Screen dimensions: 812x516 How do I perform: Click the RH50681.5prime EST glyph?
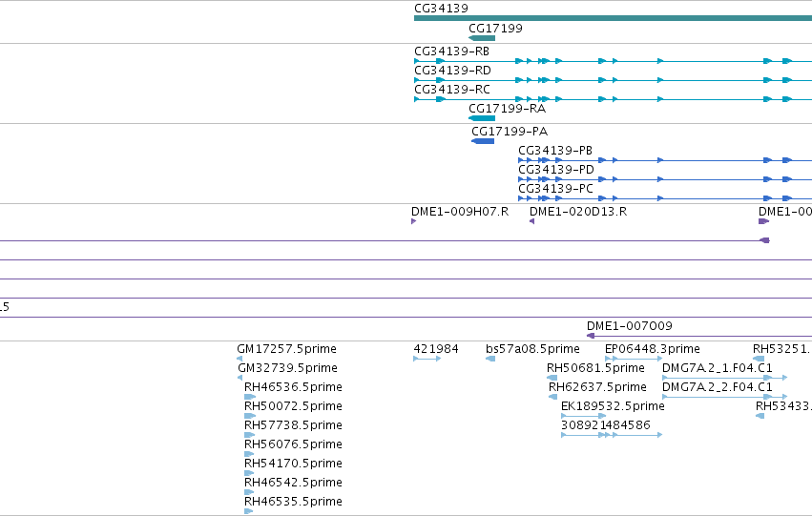pos(552,378)
